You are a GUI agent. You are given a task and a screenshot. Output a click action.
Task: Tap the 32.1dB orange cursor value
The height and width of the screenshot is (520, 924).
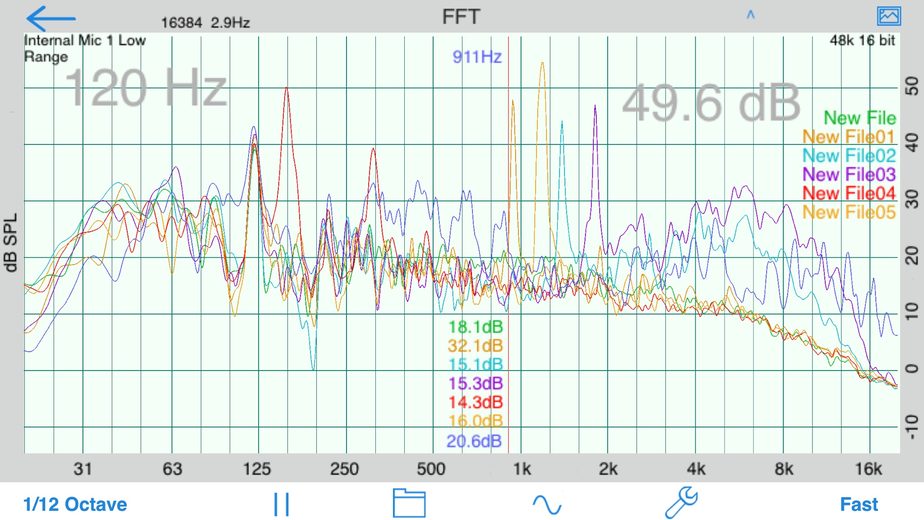point(475,346)
